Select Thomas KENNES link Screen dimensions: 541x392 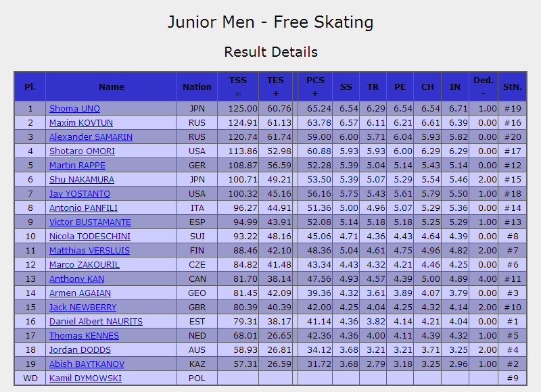pyautogui.click(x=84, y=335)
